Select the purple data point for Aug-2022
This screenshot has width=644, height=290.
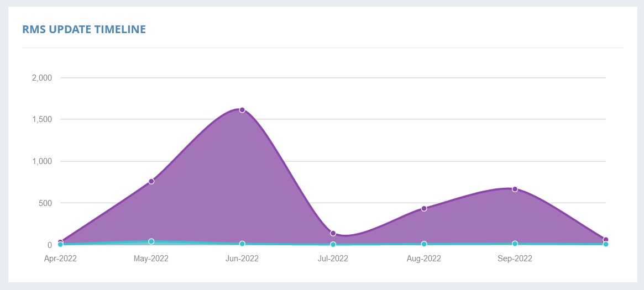click(x=424, y=208)
